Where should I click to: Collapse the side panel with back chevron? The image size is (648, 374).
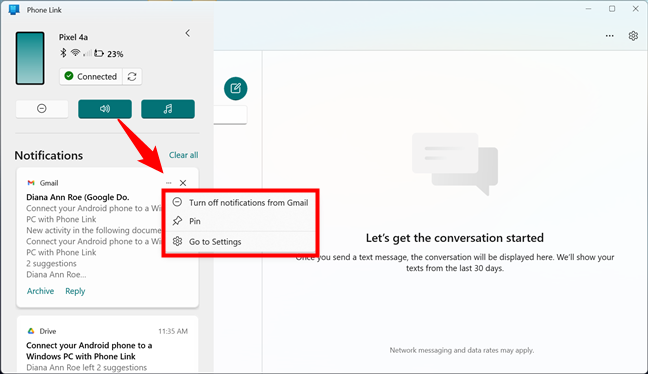tap(188, 33)
